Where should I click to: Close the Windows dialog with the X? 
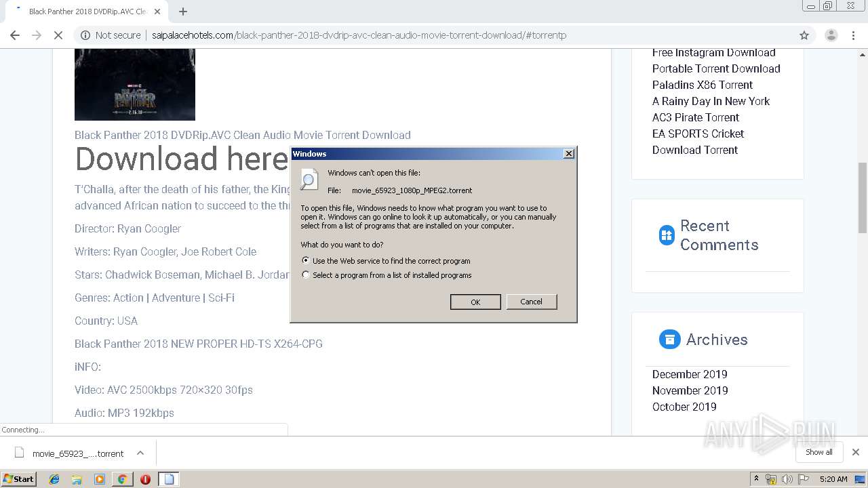click(x=569, y=154)
